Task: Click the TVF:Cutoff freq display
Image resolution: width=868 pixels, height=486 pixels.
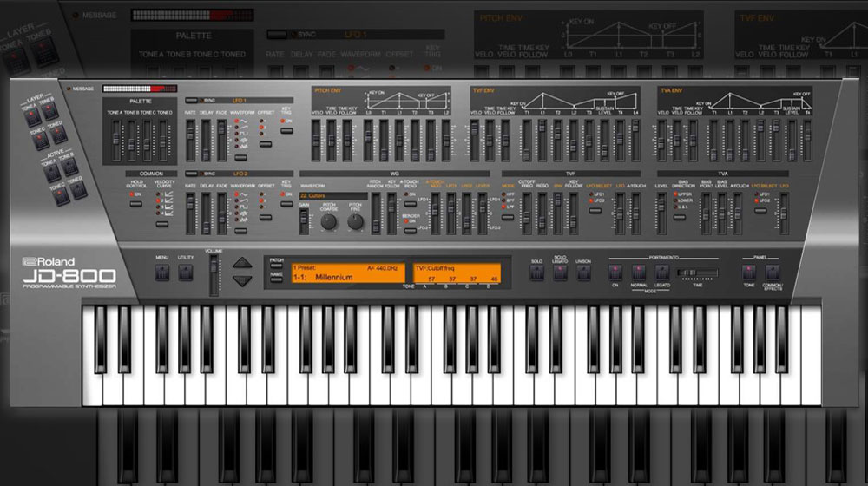Action: [x=457, y=274]
